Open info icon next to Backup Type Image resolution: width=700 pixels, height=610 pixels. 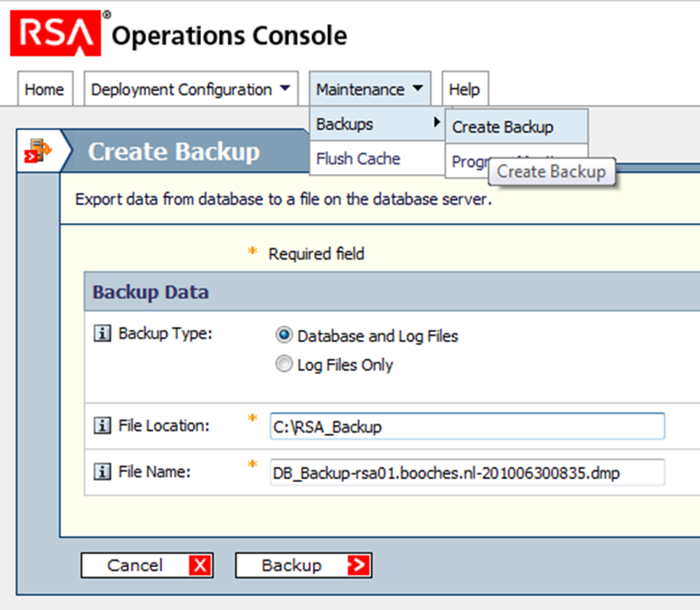coord(102,334)
